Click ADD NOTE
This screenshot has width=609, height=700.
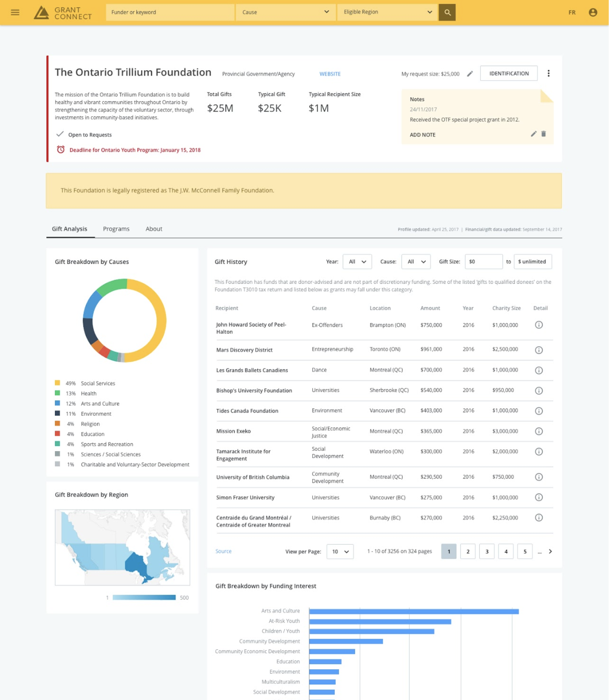tap(422, 135)
